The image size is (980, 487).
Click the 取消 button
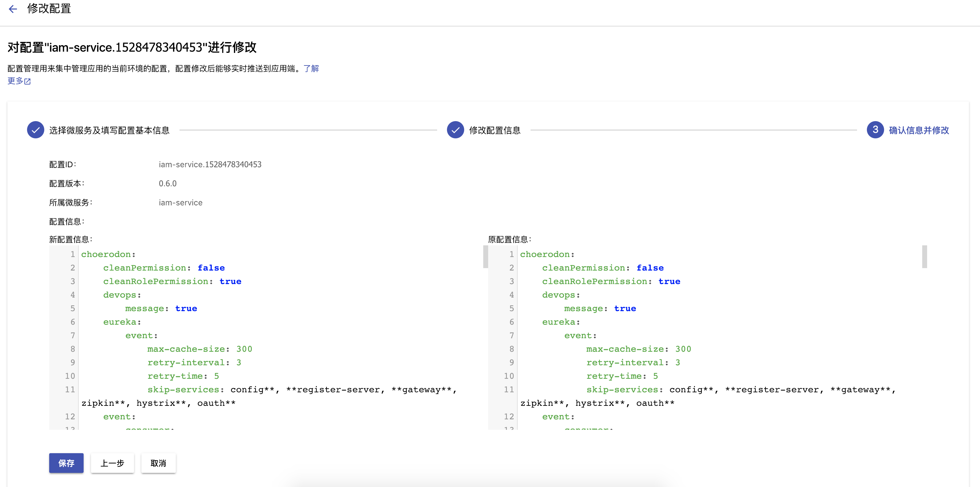point(158,463)
